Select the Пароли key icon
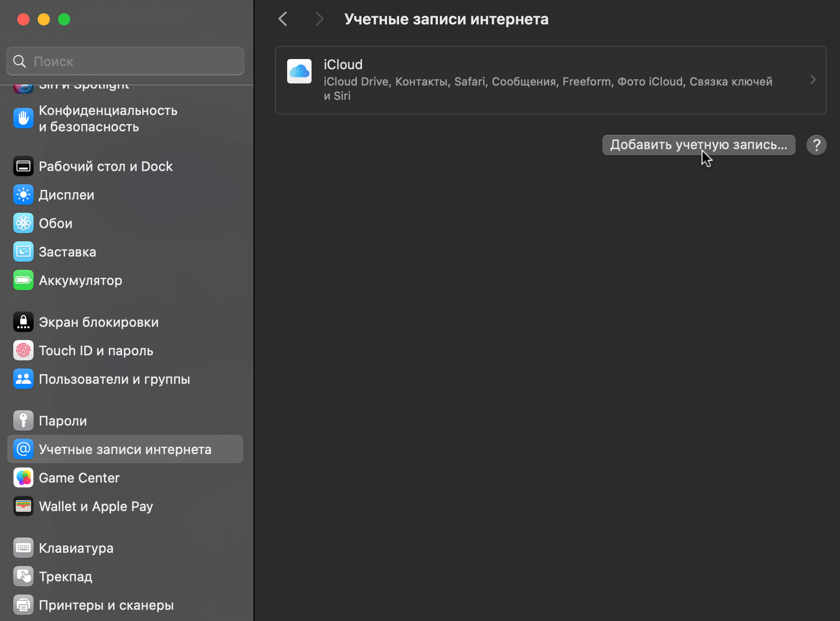 click(23, 420)
